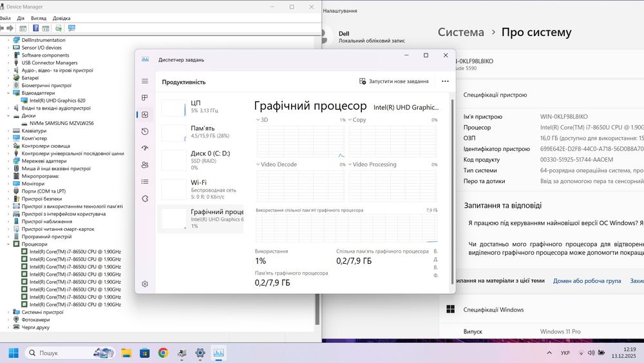Collapse Відеоадаптери node in Device Manager
Screen dimensions: 644x363
[x=8, y=93]
